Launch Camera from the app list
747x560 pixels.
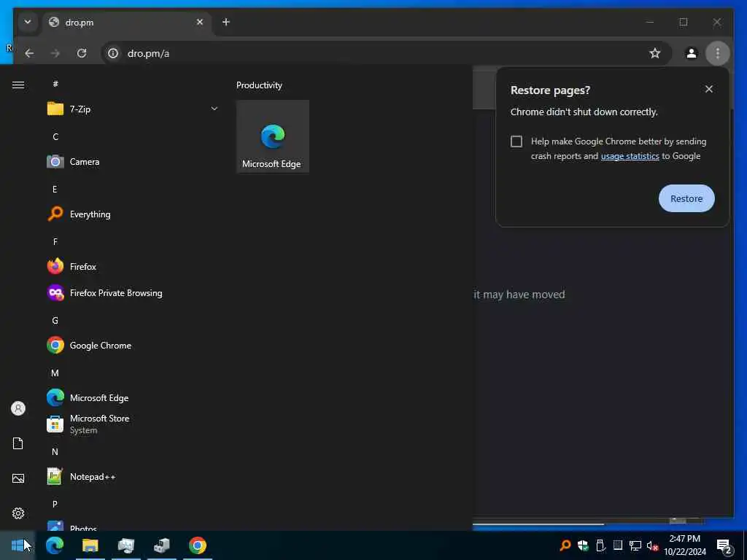[x=133, y=162]
